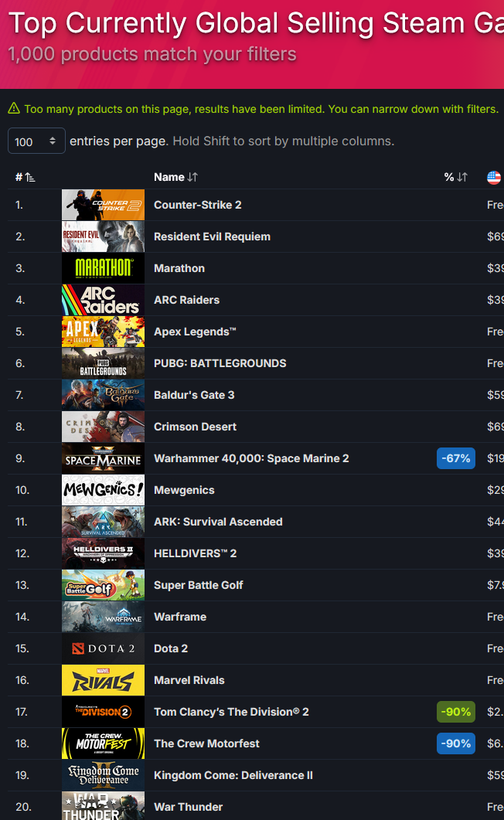Image resolution: width=504 pixels, height=820 pixels.
Task: Open the Resident Evil Requiem thumbnail
Action: pyautogui.click(x=103, y=236)
